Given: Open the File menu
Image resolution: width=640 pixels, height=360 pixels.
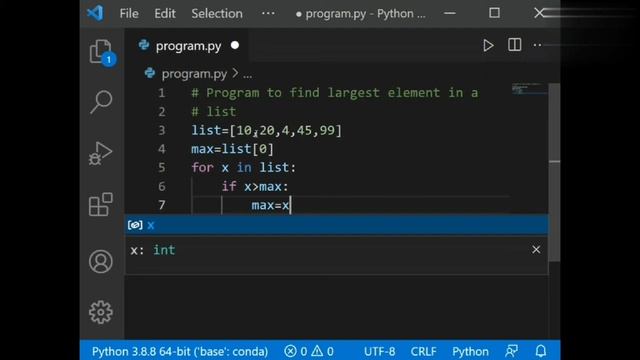Looking at the screenshot, I should pos(129,13).
